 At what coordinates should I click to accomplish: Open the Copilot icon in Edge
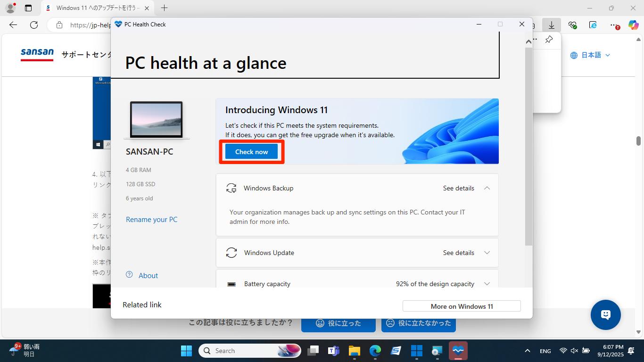633,25
